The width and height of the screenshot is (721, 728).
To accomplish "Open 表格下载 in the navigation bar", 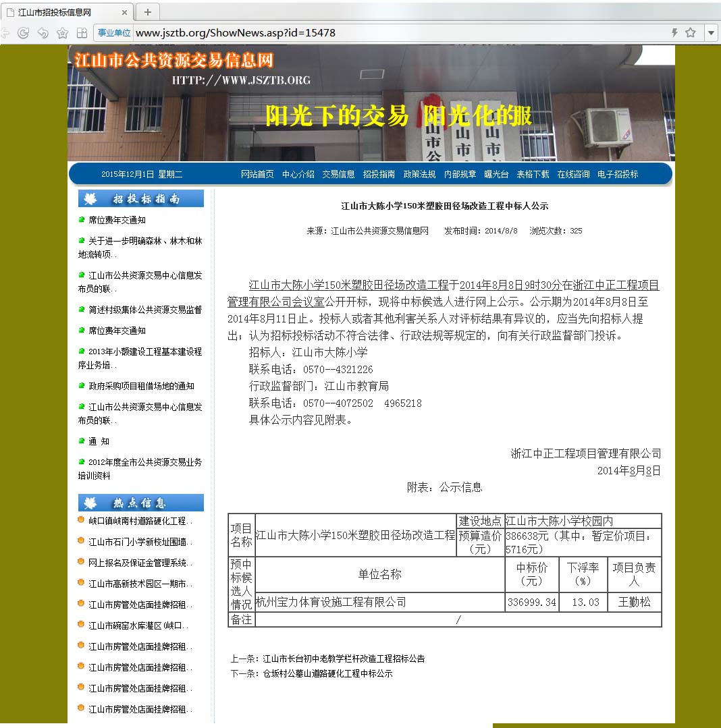I will click(x=533, y=174).
